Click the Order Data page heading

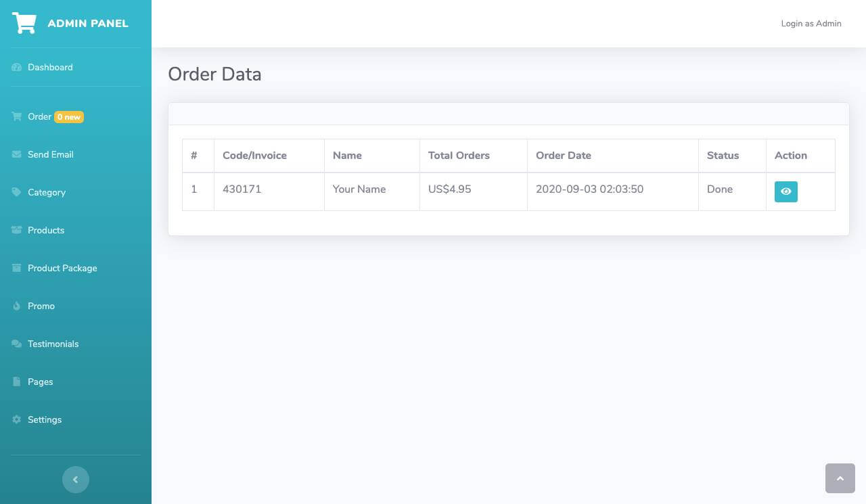(x=214, y=74)
